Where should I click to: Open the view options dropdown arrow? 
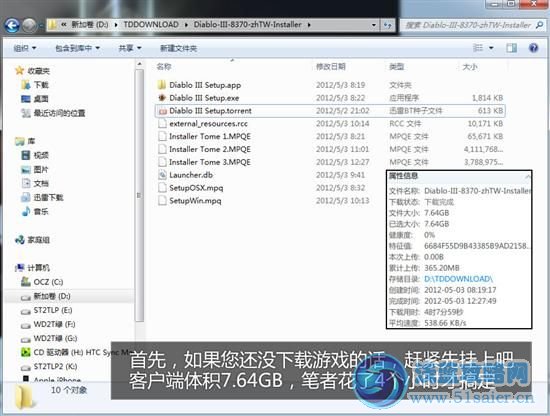[491, 48]
